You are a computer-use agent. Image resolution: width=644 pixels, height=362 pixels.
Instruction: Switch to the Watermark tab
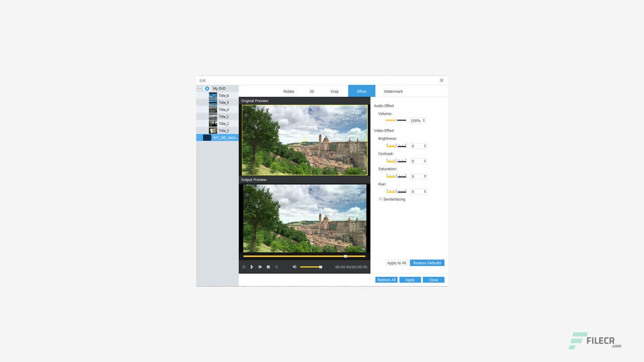pos(393,91)
